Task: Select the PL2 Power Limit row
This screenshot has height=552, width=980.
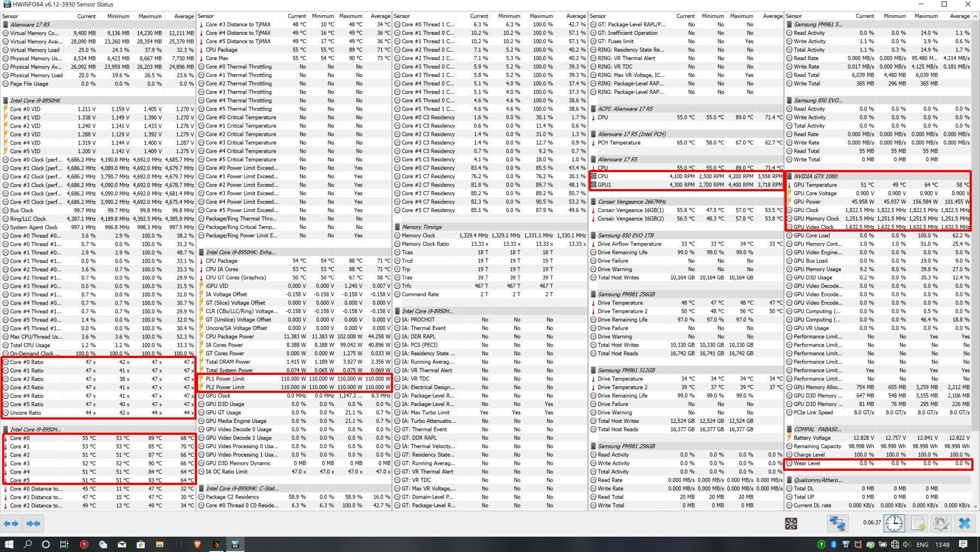Action: click(294, 387)
